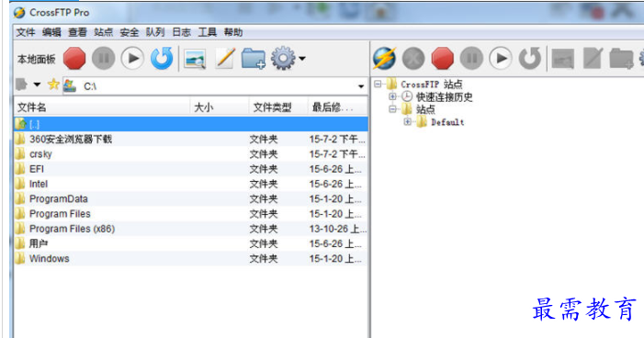Click the 文件夹 type cell of EFI row
This screenshot has width=644, height=338.
click(264, 169)
